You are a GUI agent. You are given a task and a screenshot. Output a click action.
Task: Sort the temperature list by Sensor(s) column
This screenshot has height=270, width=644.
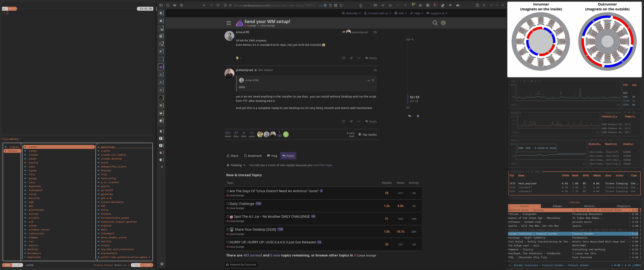coord(610,117)
